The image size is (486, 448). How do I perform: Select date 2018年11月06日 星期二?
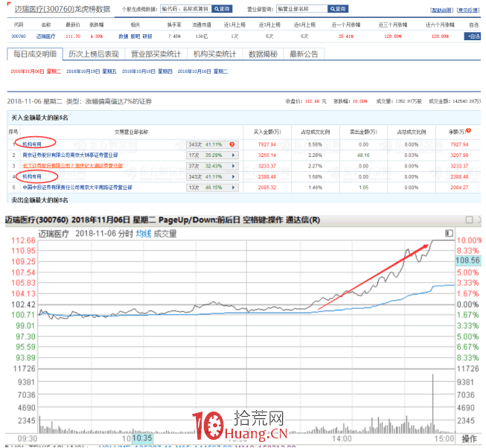(x=36, y=71)
